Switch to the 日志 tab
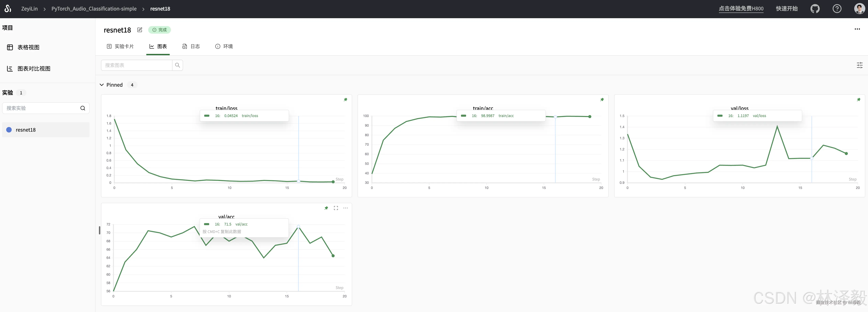Viewport: 868px width, 312px height. point(191,47)
